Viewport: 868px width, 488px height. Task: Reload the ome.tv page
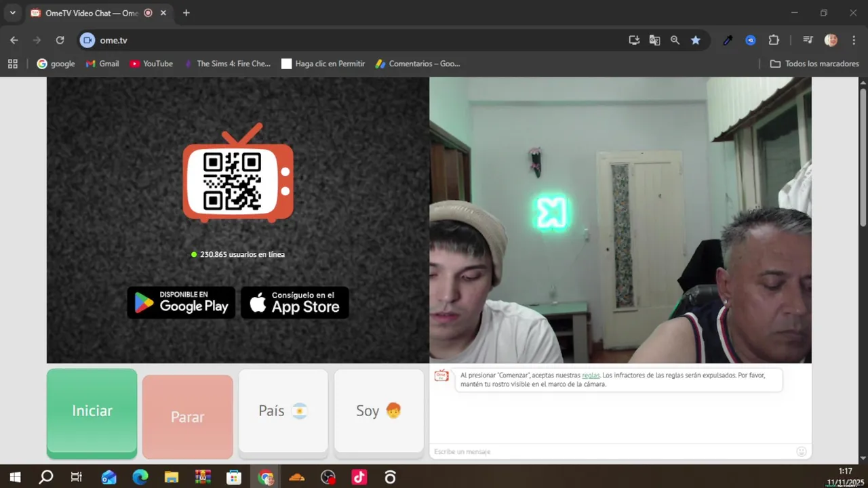pyautogui.click(x=60, y=40)
